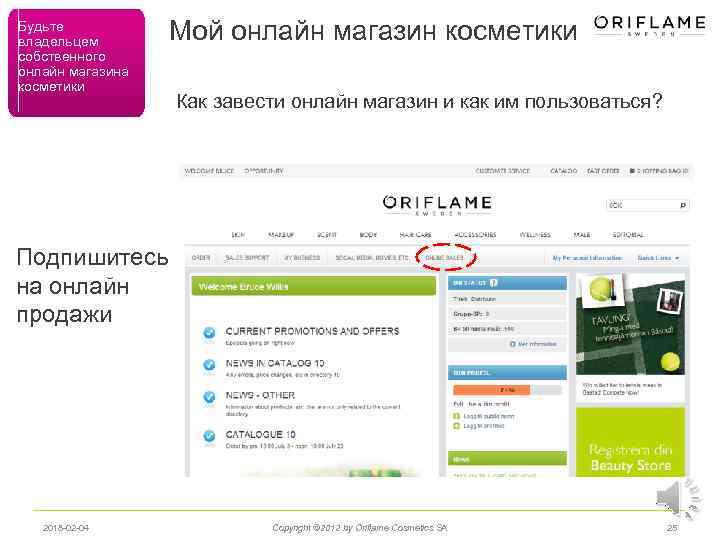Click the 'Welcome Bruce' text in the top bar
This screenshot has height=540, width=720.
click(x=209, y=171)
